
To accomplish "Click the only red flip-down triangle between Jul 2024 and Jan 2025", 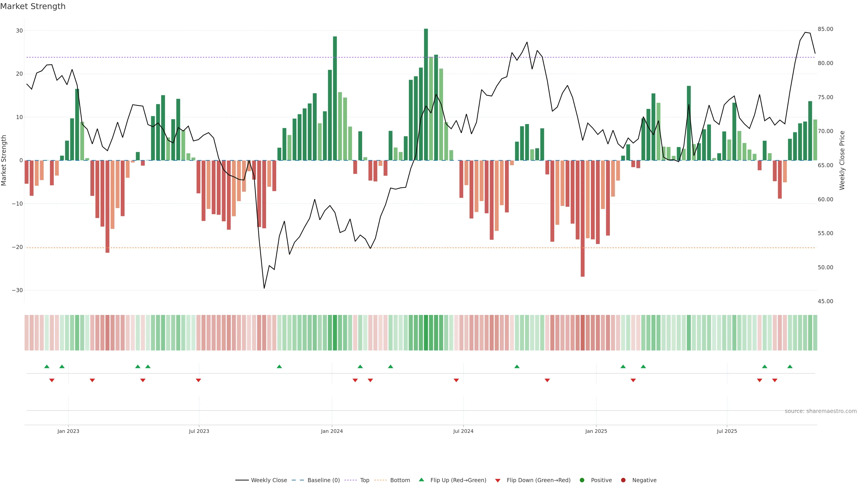I will click(547, 380).
